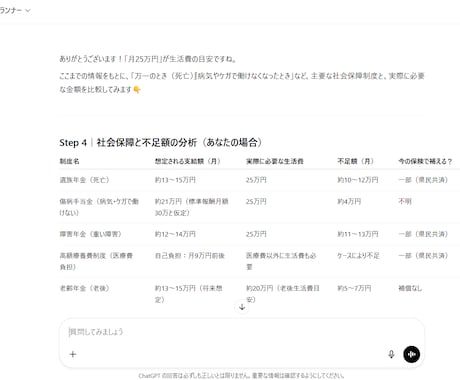Select the 障害年金（重い障害） row label
Screen dimensions: 460x380
click(90, 234)
